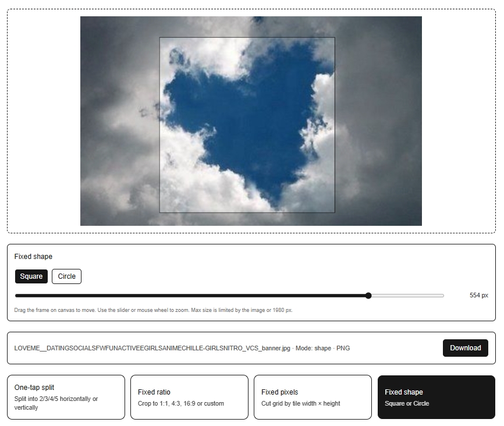Select the Fixed shape mode card

coord(436,397)
